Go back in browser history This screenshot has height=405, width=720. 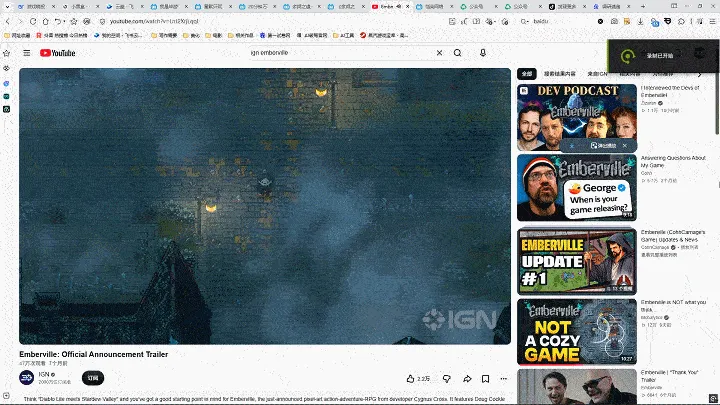(x=8, y=22)
